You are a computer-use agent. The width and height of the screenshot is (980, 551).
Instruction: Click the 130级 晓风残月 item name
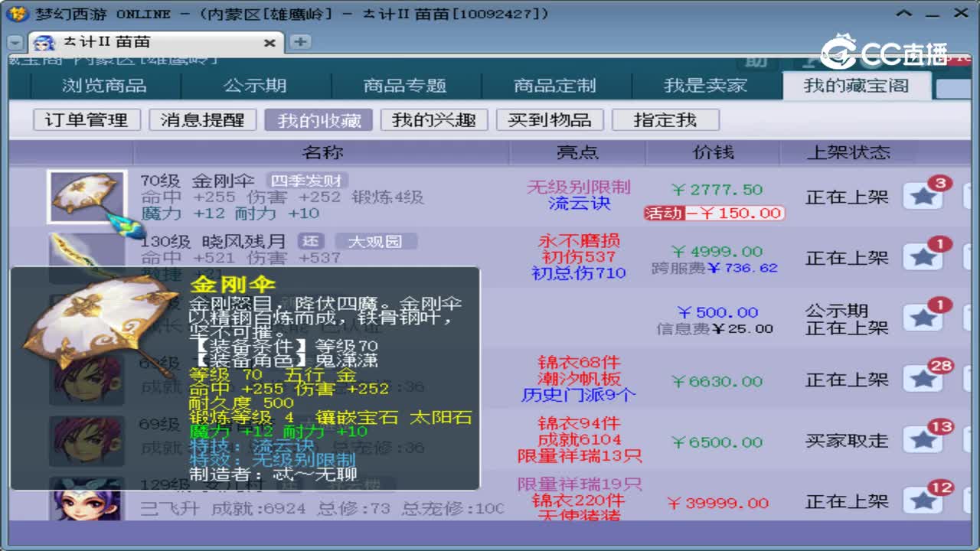pos(213,243)
